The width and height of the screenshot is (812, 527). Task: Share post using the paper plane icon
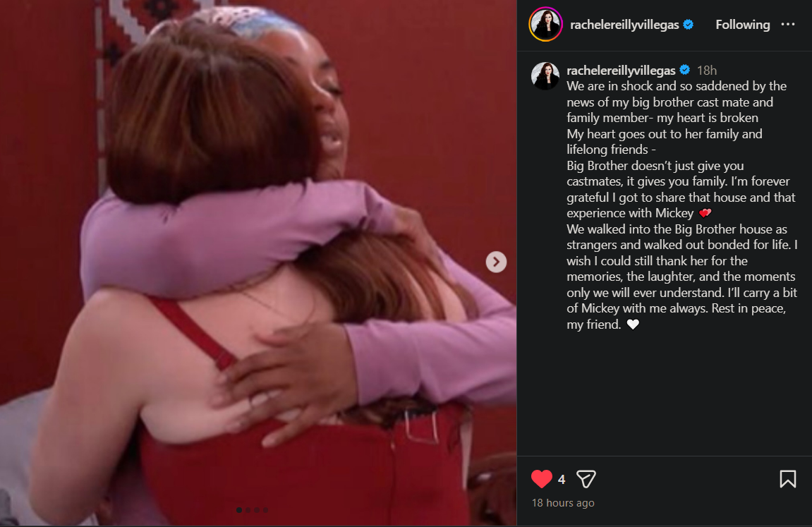(x=586, y=479)
